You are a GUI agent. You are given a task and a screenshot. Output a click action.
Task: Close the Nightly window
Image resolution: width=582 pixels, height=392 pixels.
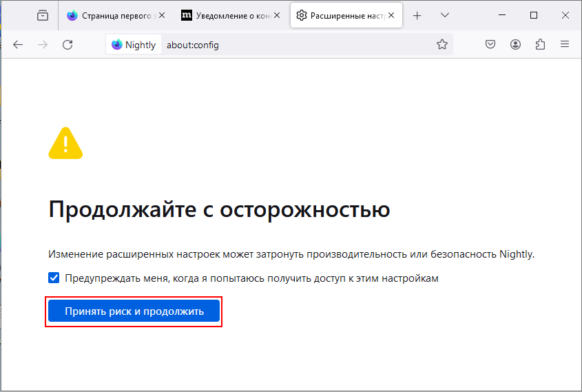[565, 15]
